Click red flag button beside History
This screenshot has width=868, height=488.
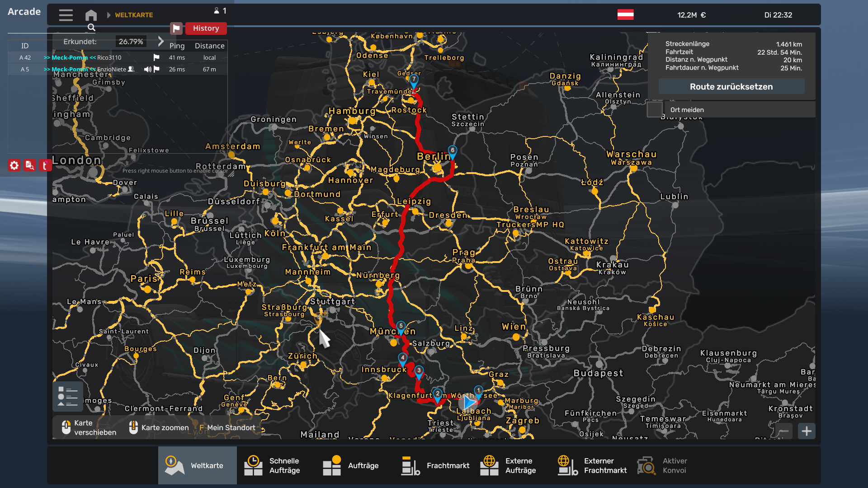coord(176,28)
